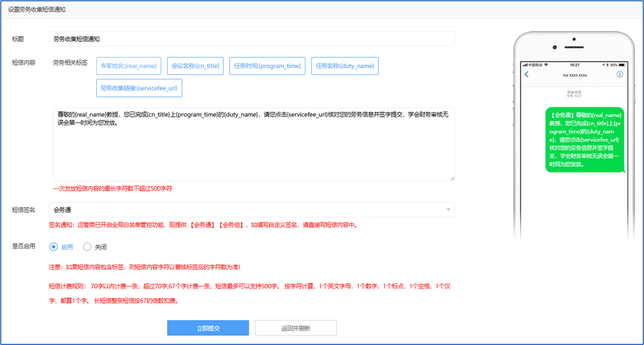Select the 关闭 radio button
This screenshot has width=644, height=345.
point(87,247)
